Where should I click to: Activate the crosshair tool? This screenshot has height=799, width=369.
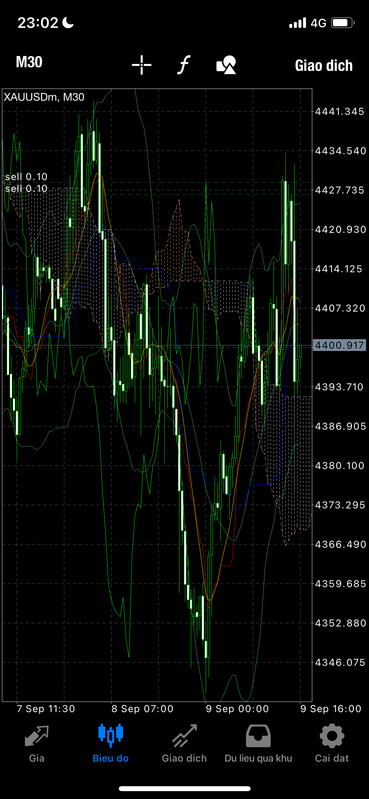click(142, 65)
